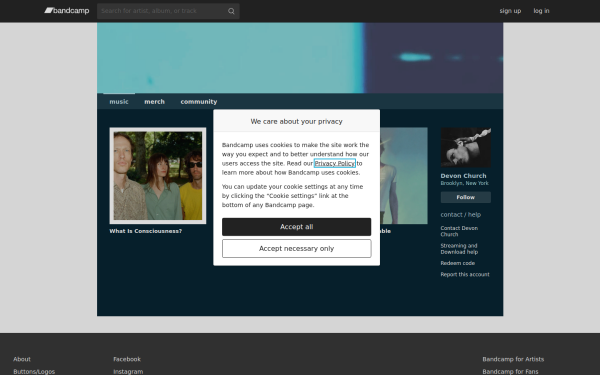Click the Devon Church artist name

463,176
